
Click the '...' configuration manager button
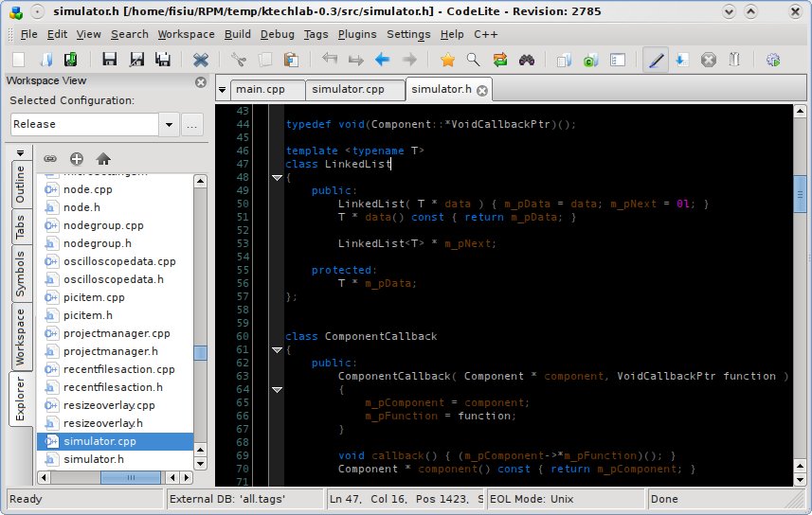pos(192,124)
